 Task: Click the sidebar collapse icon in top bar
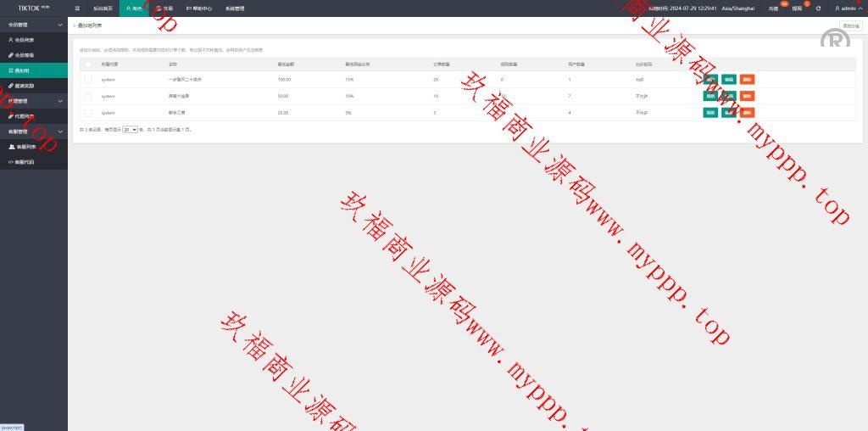(77, 8)
